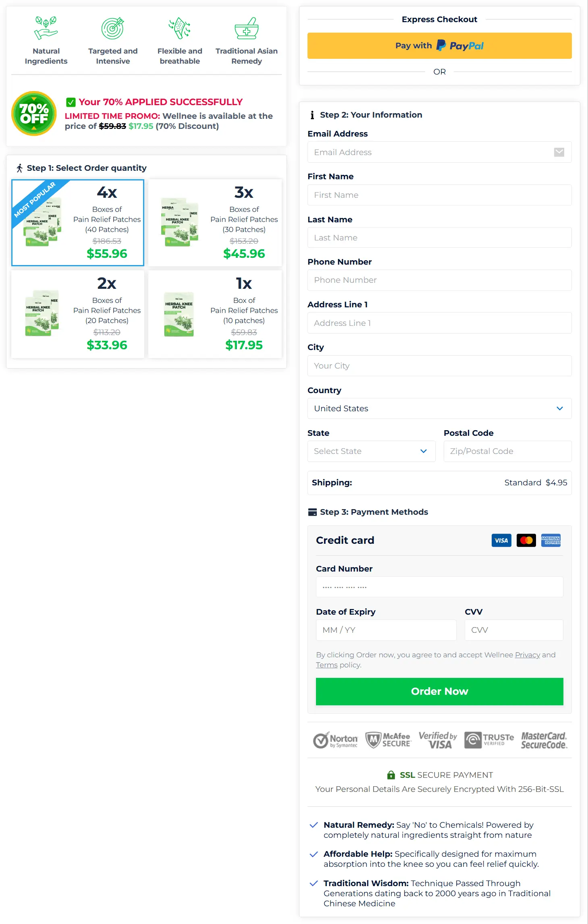This screenshot has height=924, width=588.
Task: Click the McAfee Secure badge
Action: click(x=388, y=740)
